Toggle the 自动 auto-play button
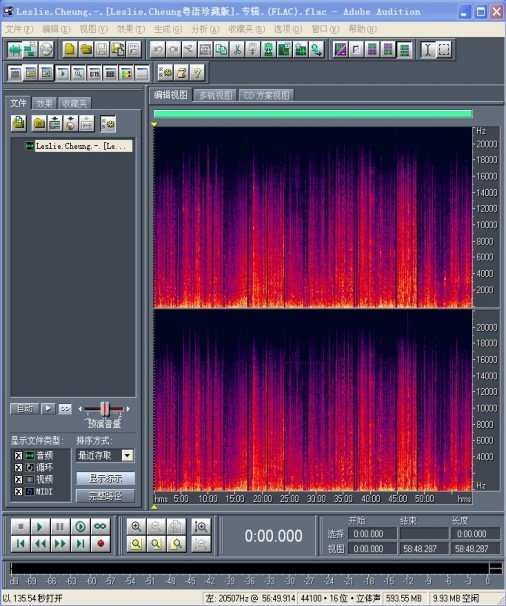506x606 pixels. pos(25,409)
